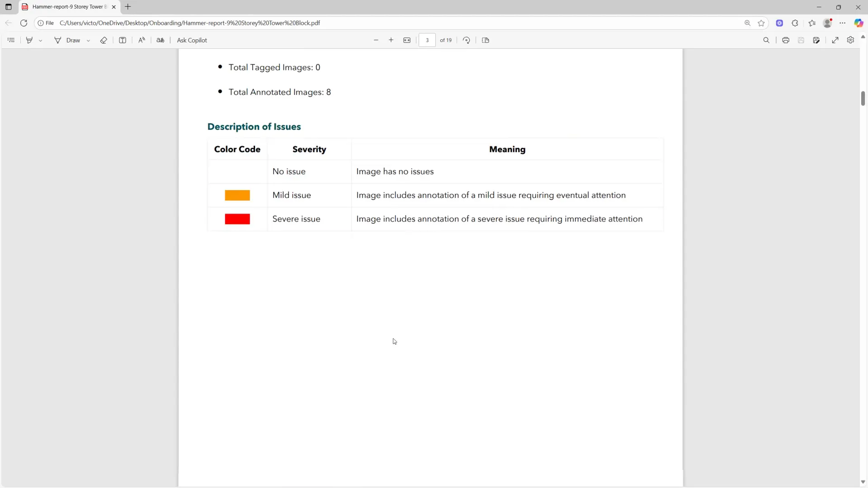Rotate the PDF page
The image size is (868, 488).
pyautogui.click(x=467, y=40)
